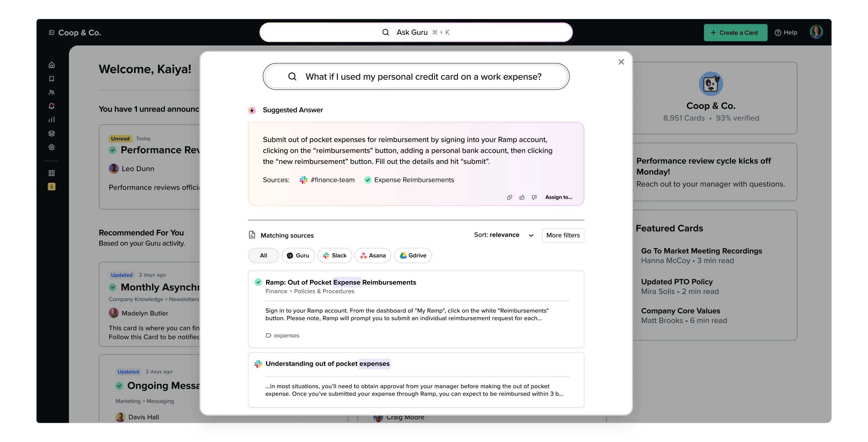The height and width of the screenshot is (442, 868).
Task: Open the user profile avatar at top right
Action: pyautogui.click(x=816, y=32)
